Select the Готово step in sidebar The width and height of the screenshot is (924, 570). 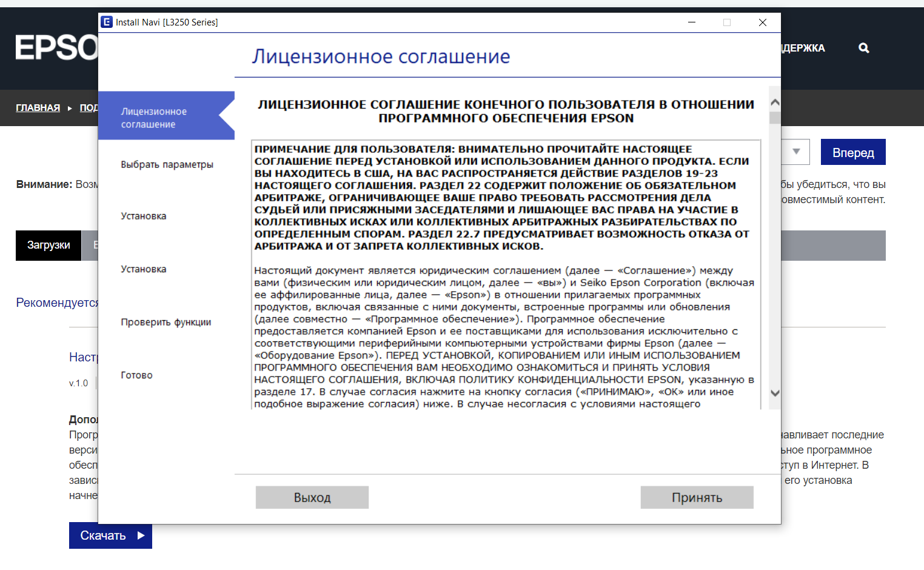[x=136, y=375]
